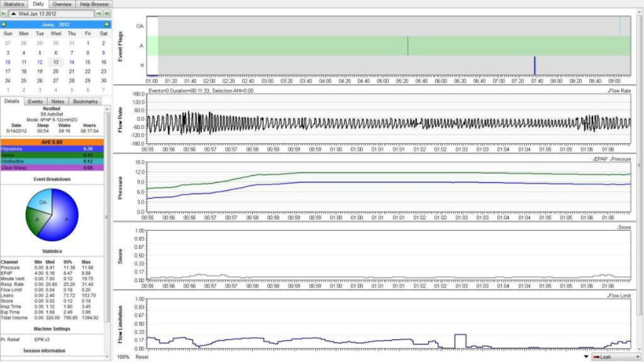
Task: Open the Leak graph dropdown
Action: coord(613,356)
